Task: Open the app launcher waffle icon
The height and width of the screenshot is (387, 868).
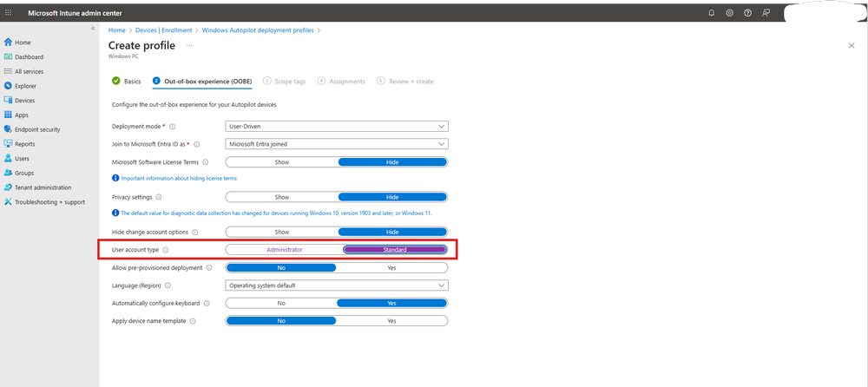Action: pos(9,13)
